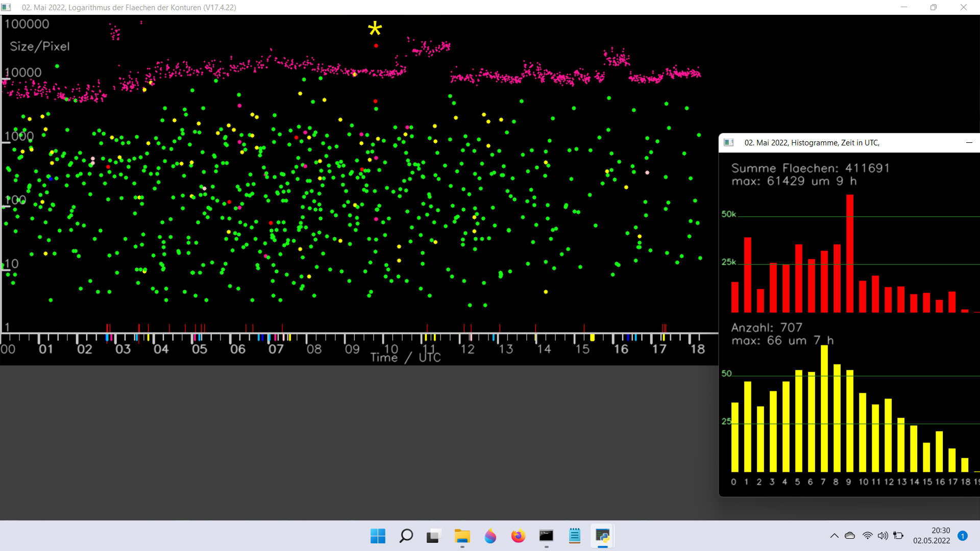Screen dimensions: 980x551
Task: Click the "Size/Pixel" axis label
Action: [40, 46]
